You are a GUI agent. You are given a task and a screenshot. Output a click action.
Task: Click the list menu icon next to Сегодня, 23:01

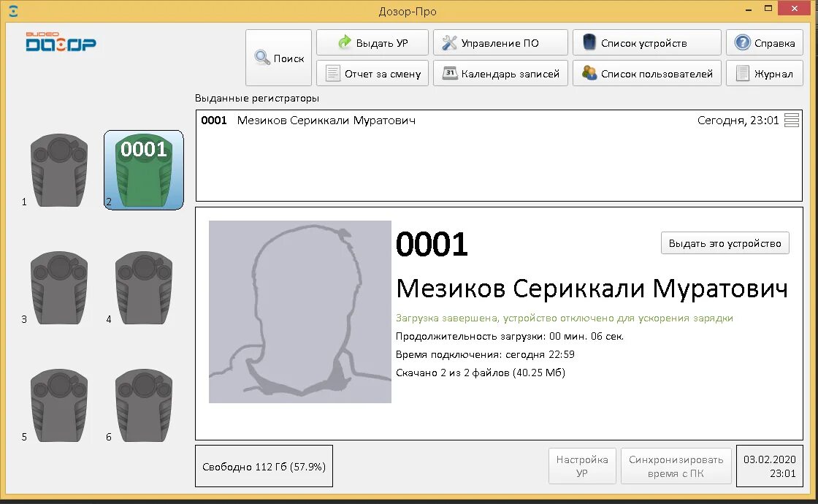click(x=792, y=120)
